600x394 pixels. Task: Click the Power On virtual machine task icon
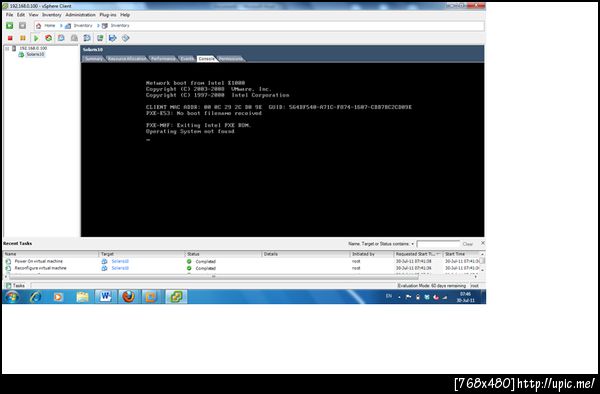click(x=8, y=261)
